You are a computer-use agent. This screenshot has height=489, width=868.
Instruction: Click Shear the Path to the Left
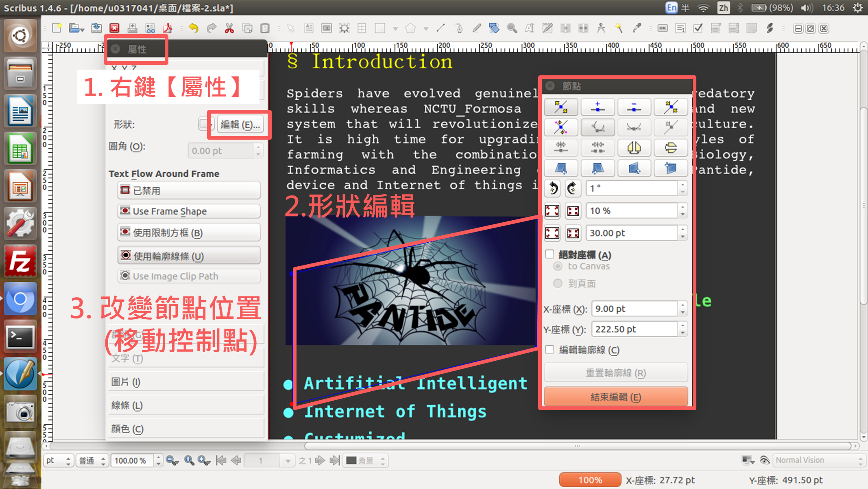[561, 168]
